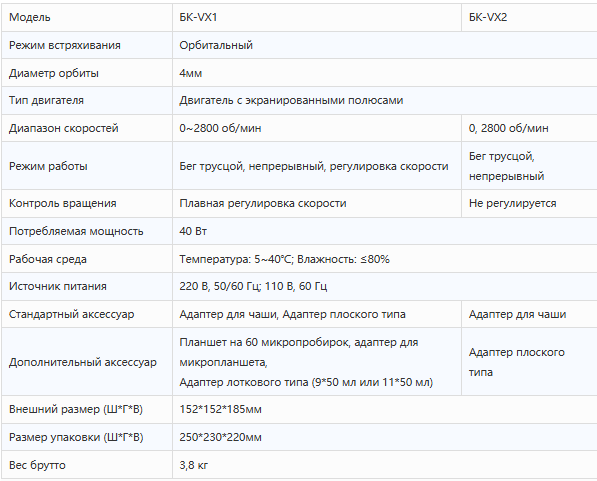The width and height of the screenshot is (597, 481).
Task: Click the БК-VX1 model header cell
Action: pos(317,18)
